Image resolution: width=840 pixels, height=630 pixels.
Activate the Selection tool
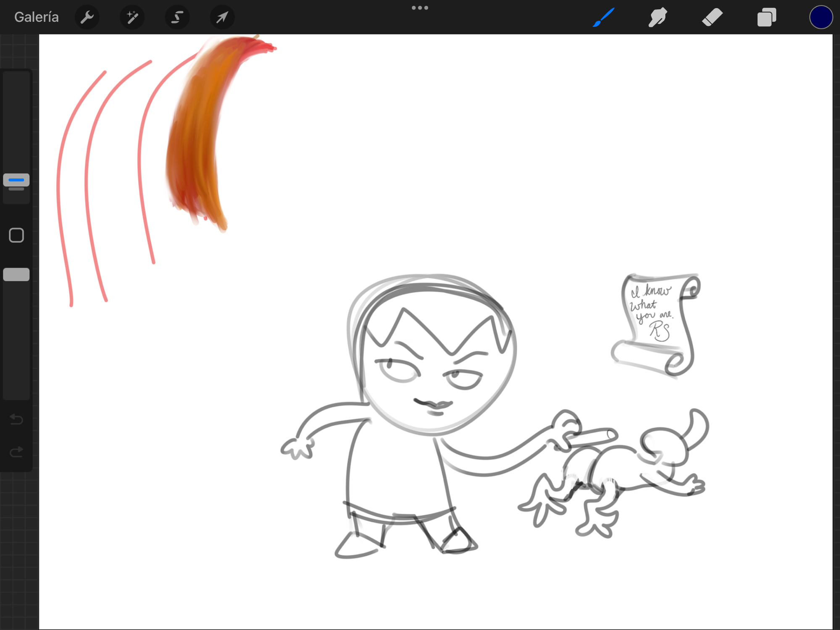(177, 17)
